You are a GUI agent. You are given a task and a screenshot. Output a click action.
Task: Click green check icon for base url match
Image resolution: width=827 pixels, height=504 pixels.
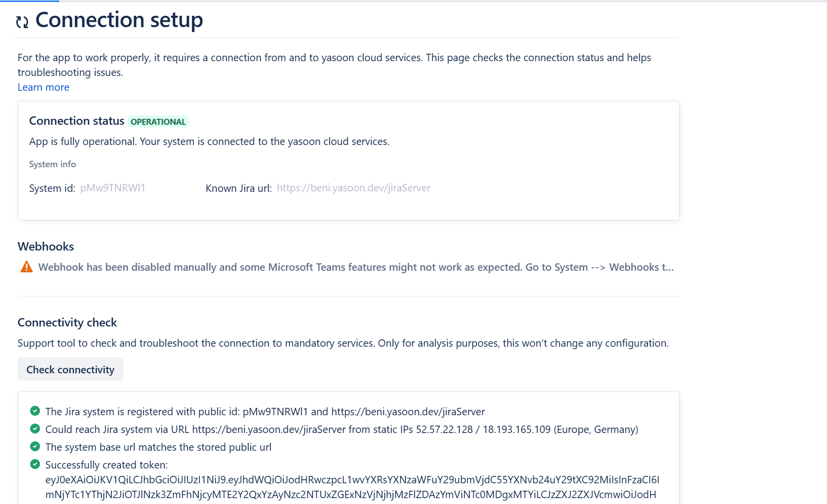point(35,446)
